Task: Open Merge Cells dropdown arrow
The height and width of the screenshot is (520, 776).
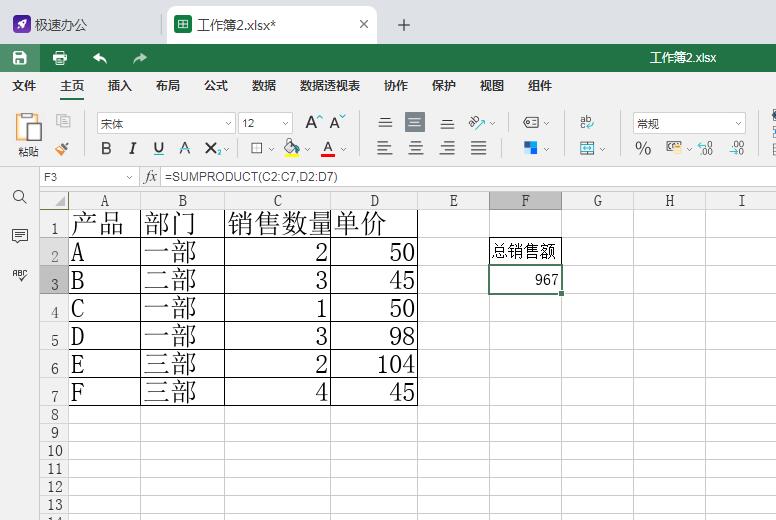Action: click(602, 149)
